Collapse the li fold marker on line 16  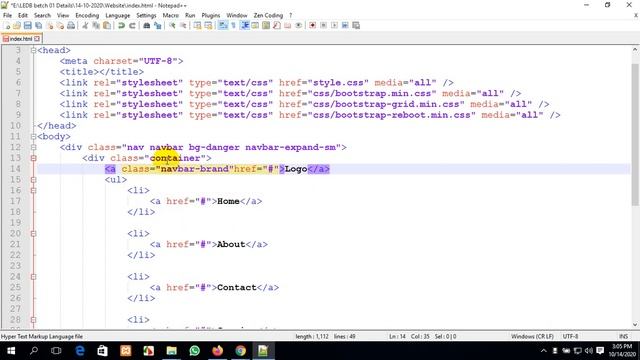click(x=33, y=191)
